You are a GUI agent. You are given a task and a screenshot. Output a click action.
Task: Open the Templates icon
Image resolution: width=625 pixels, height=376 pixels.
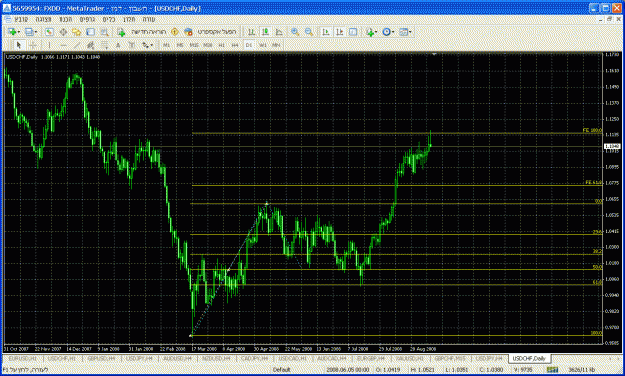(x=403, y=32)
